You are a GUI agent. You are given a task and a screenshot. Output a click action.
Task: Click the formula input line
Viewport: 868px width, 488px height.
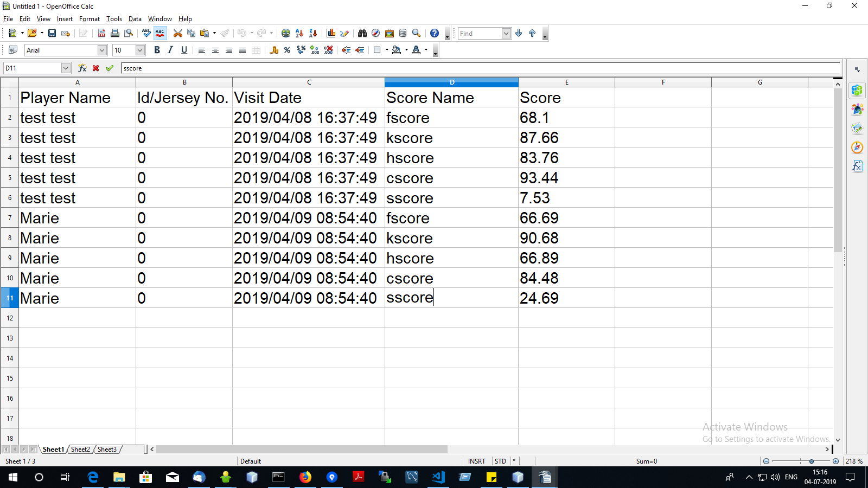click(x=480, y=68)
